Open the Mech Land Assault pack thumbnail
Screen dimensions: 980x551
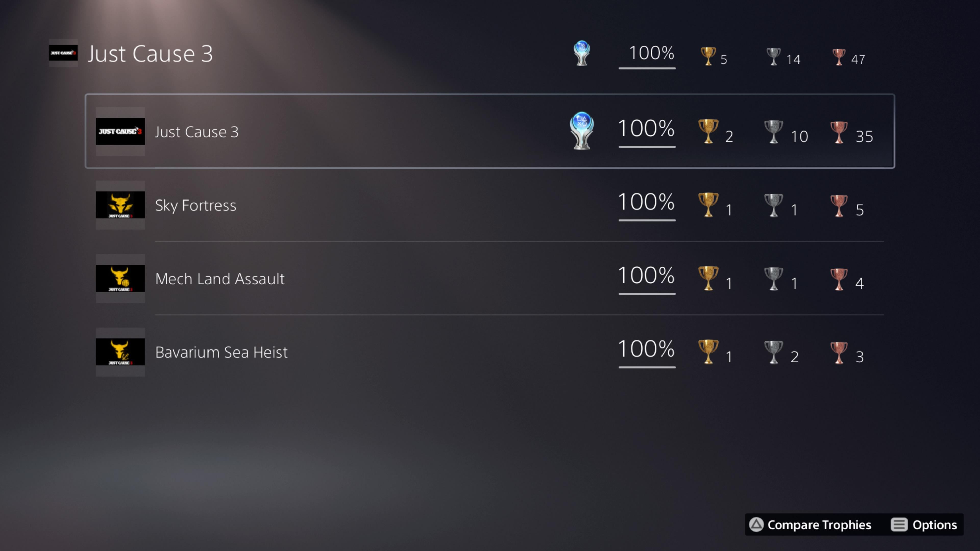120,278
